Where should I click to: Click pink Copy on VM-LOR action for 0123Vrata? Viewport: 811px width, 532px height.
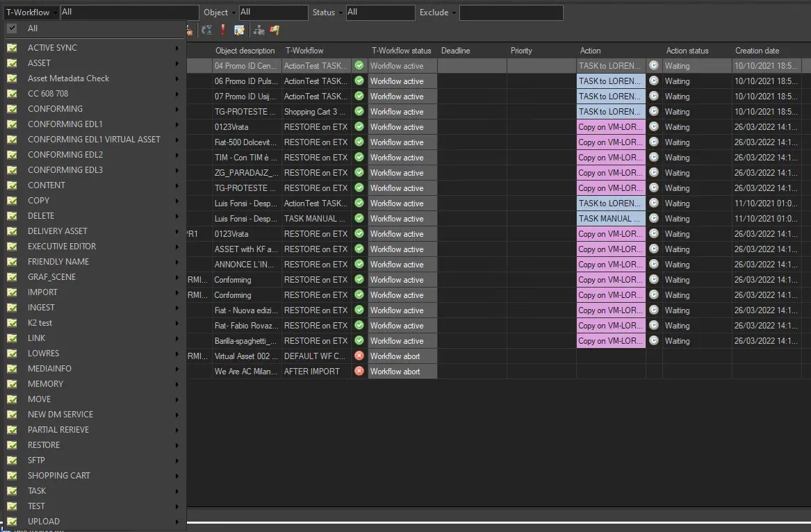[611, 127]
